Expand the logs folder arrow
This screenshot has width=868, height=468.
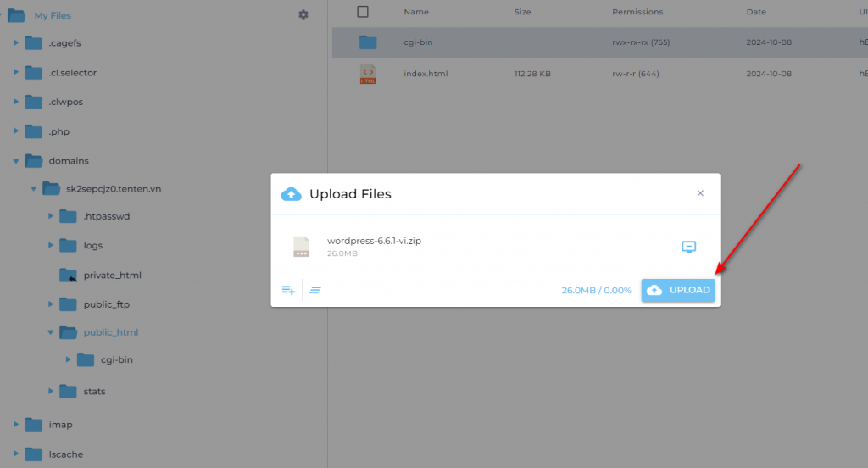[x=50, y=245]
